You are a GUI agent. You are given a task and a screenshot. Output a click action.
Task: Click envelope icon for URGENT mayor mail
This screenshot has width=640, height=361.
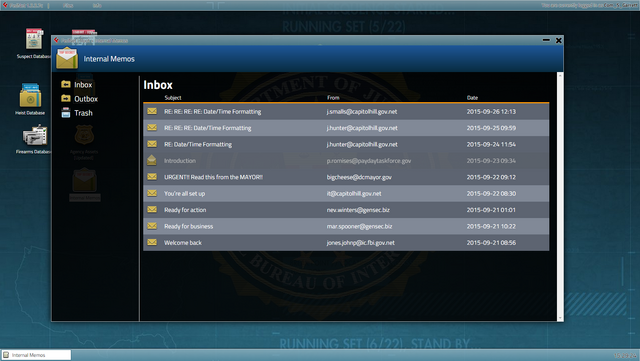[152, 176]
